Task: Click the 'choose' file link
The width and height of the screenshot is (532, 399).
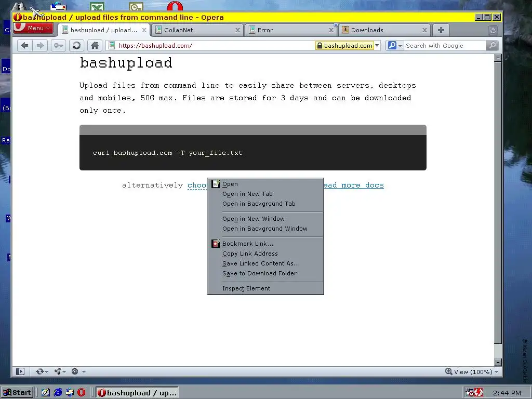Action: coord(197,185)
